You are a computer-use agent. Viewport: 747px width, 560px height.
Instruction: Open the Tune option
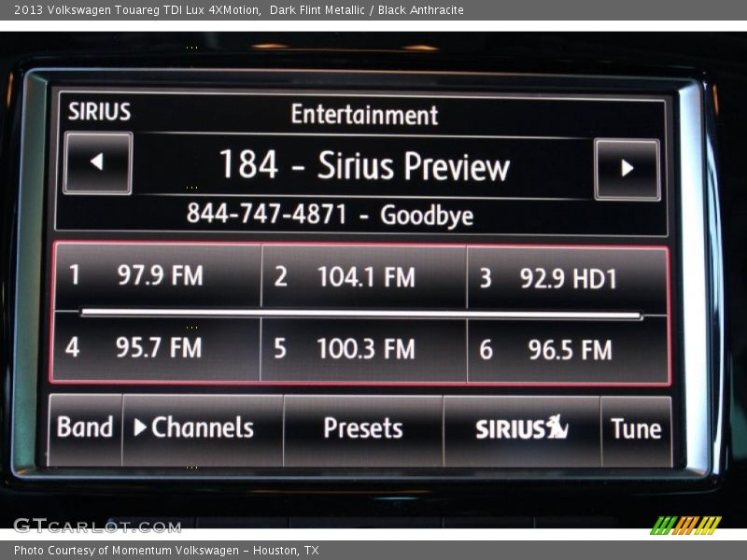click(x=636, y=429)
